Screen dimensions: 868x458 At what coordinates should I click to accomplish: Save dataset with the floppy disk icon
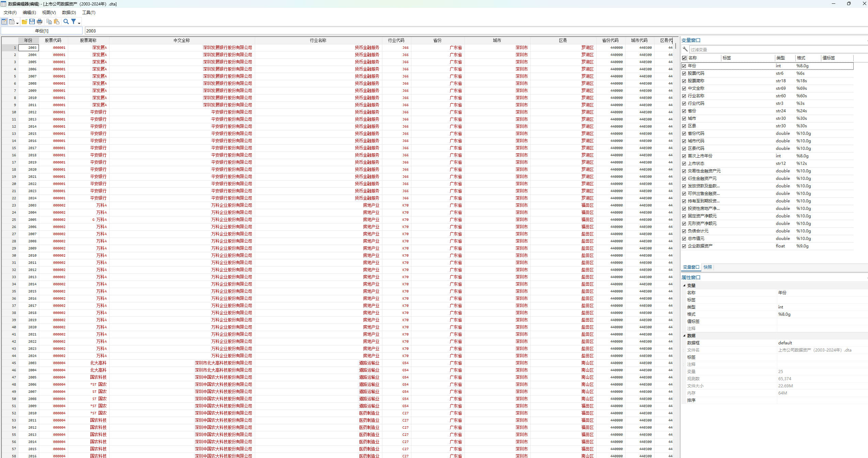(x=32, y=22)
